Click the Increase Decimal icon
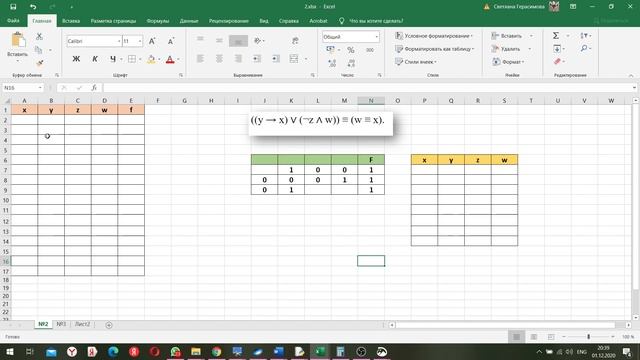 [x=332, y=63]
